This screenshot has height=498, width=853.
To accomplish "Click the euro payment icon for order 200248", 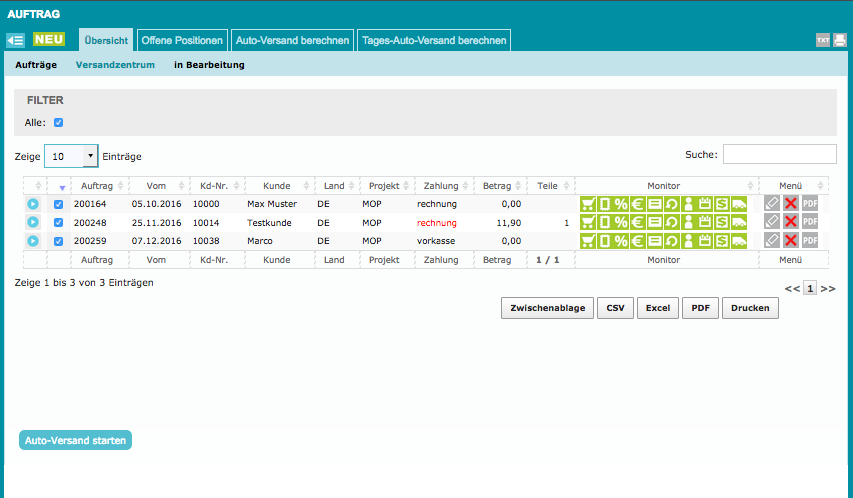I will click(637, 222).
